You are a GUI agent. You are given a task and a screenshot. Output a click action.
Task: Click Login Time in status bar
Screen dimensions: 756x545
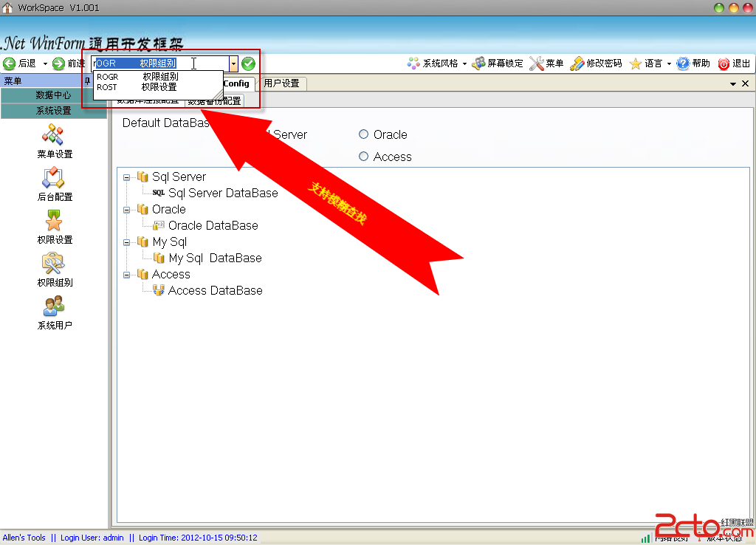click(198, 538)
